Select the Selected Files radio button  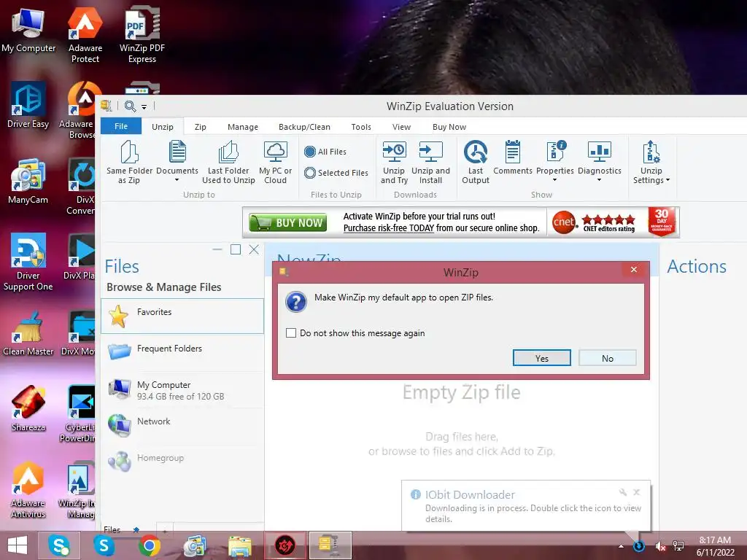(x=310, y=173)
